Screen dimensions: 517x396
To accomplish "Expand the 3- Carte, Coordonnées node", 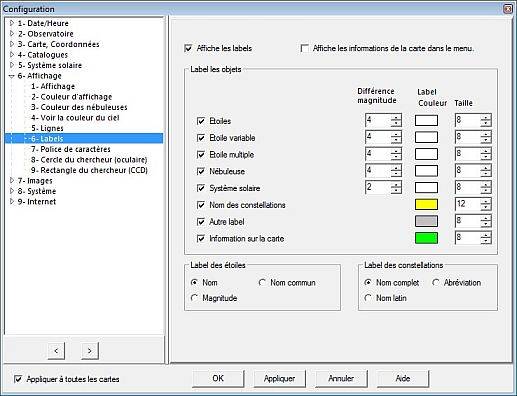I will coord(12,44).
